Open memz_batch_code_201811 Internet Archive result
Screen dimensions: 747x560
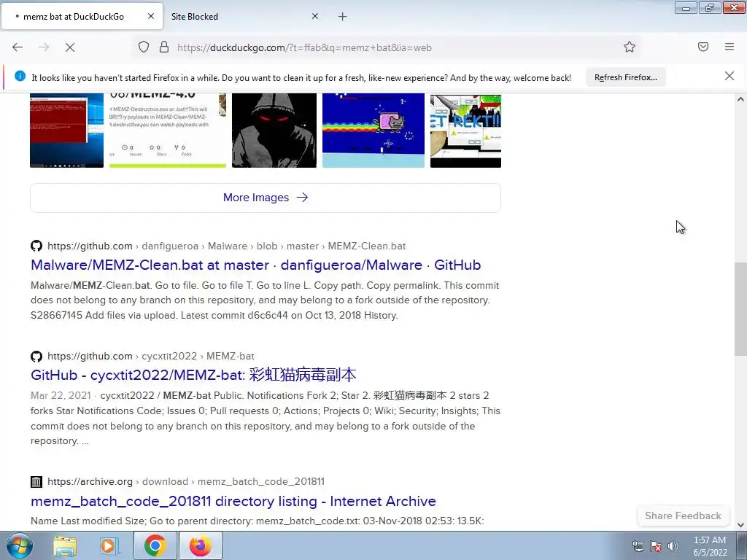(233, 501)
